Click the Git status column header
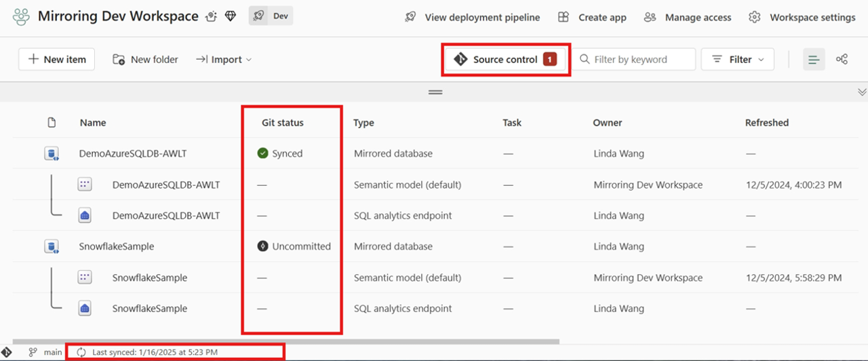Viewport: 868px width, 361px height. [x=283, y=123]
